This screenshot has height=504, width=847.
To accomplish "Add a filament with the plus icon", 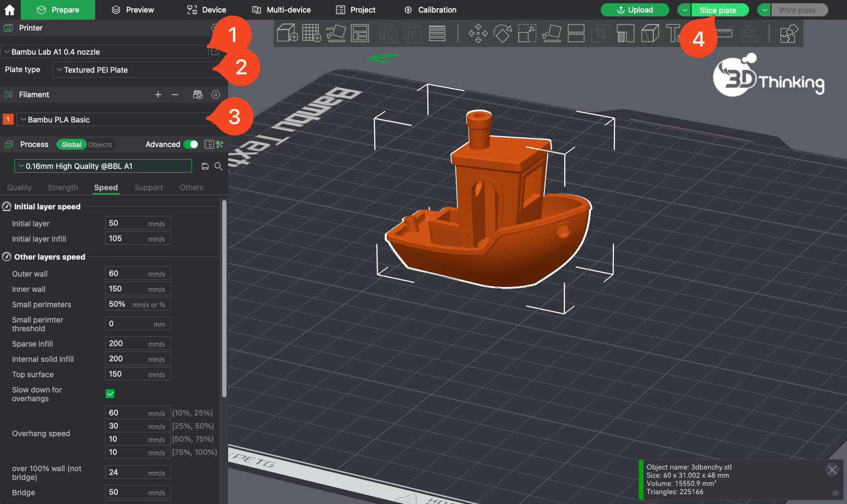I will 158,95.
